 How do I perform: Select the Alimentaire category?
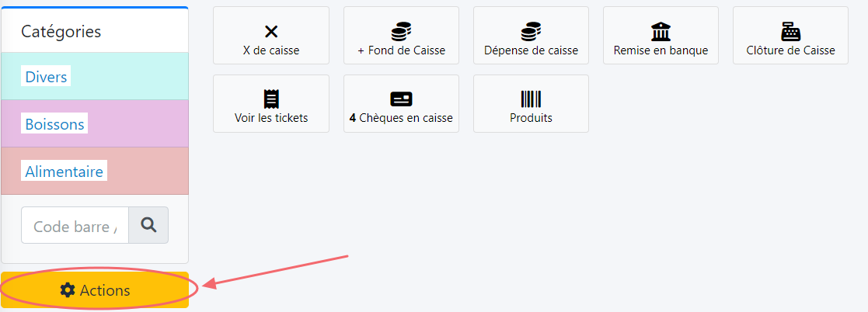64,172
